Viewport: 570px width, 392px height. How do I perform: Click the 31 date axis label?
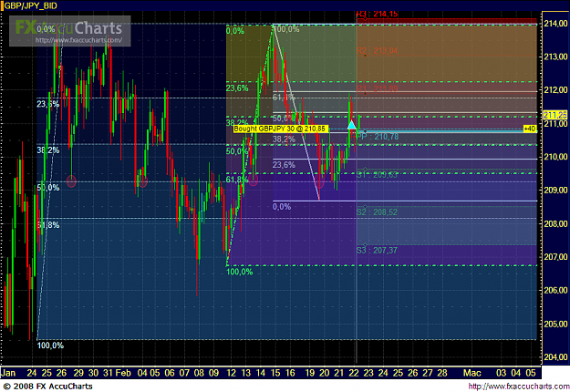[108, 373]
